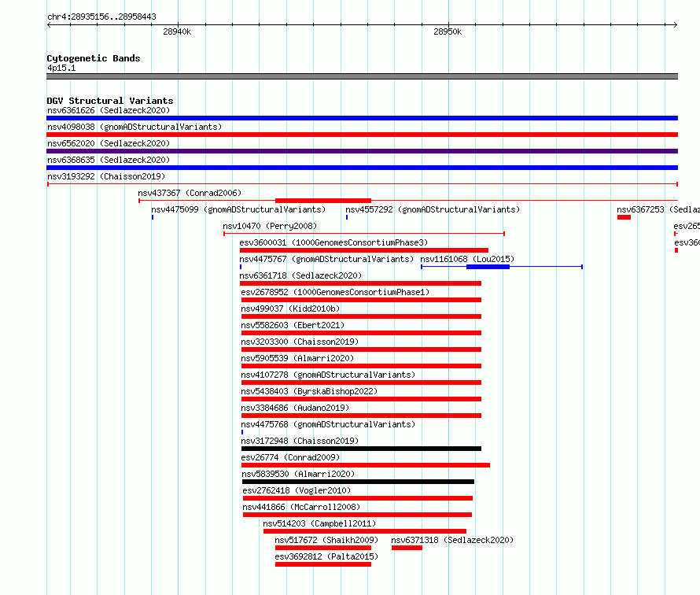Screen dimensions: 700x595
Task: Click nsv6371318 (Sedlazeck2020) label
Action: click(x=453, y=540)
